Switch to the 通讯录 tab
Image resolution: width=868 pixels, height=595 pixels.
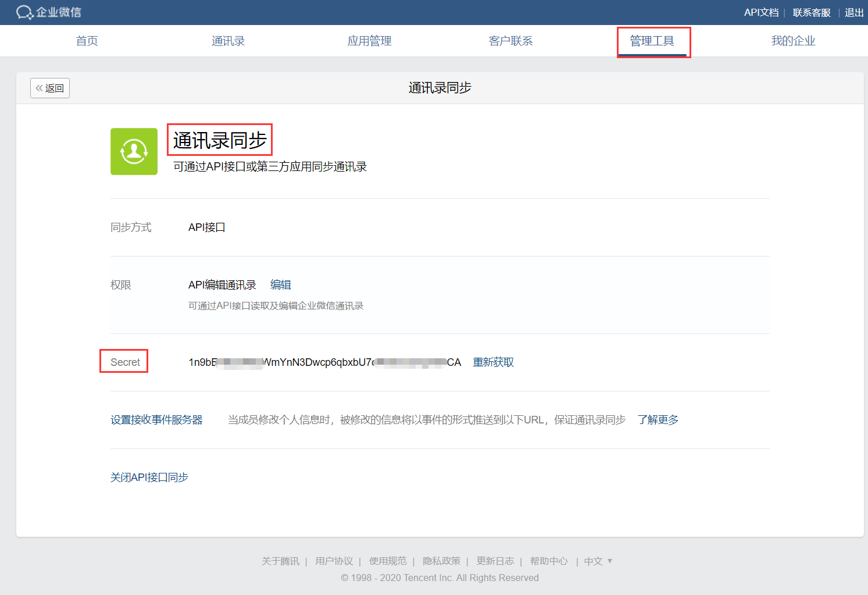pyautogui.click(x=228, y=41)
